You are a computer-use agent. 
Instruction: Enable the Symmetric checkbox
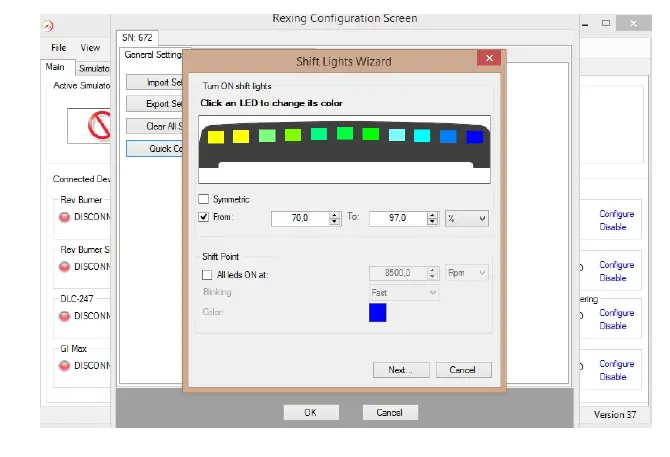(x=204, y=199)
